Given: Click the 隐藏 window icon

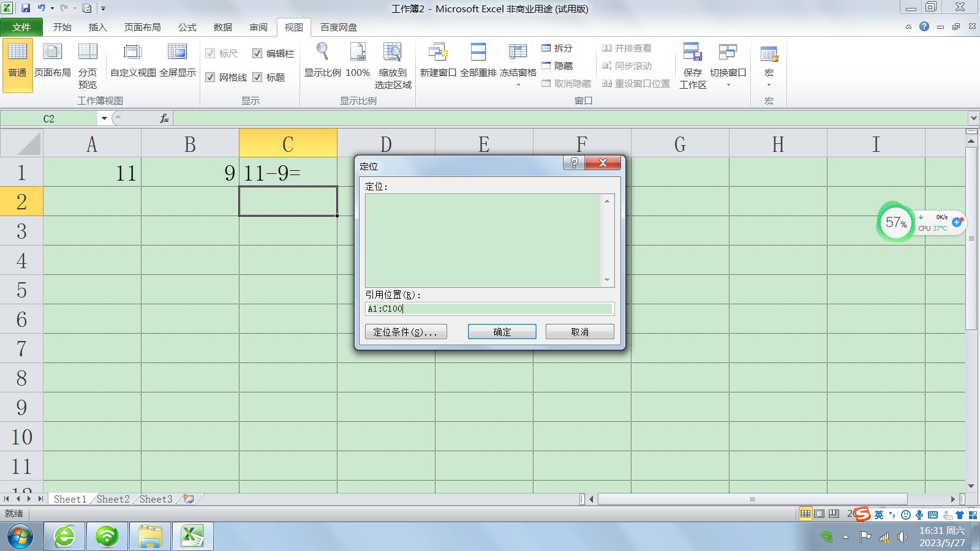Looking at the screenshot, I should (x=559, y=66).
